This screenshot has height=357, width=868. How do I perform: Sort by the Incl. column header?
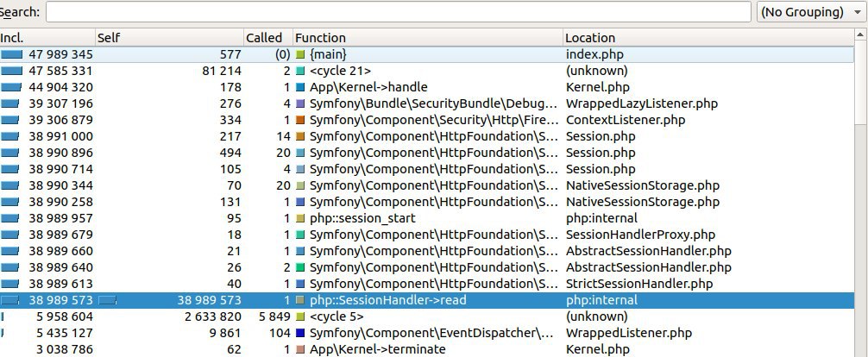47,38
